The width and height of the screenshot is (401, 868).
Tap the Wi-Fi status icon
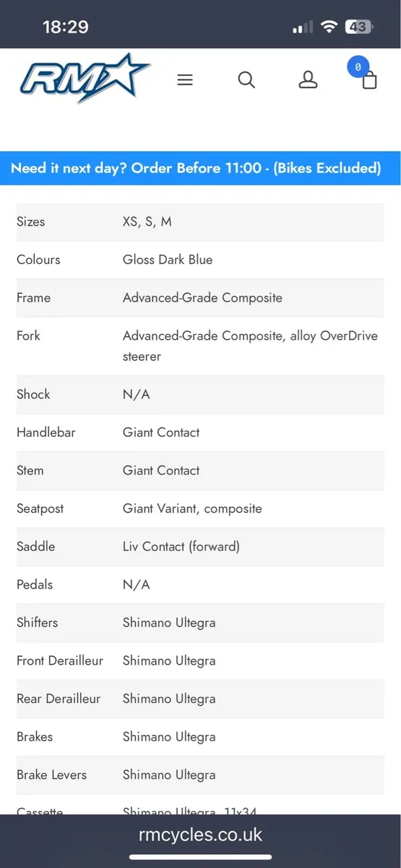329,27
